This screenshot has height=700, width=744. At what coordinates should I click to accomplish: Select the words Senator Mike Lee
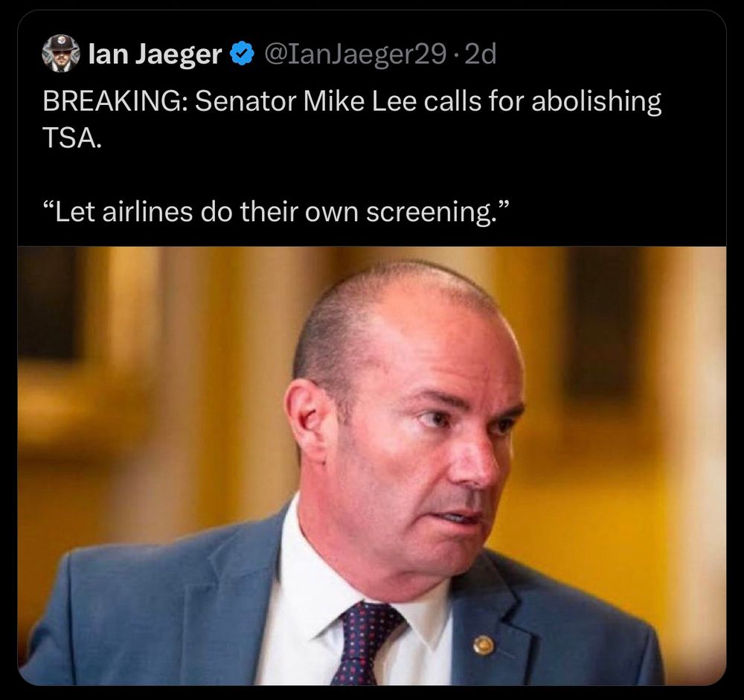[306, 102]
